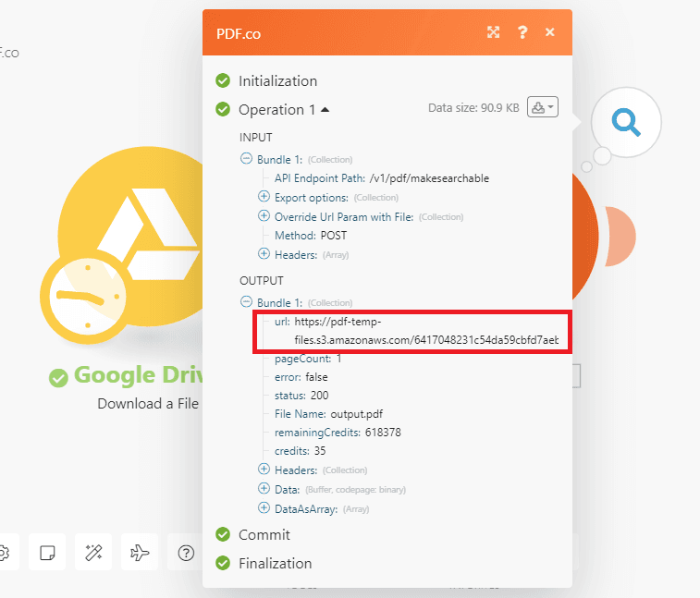Expand the DataAsArray item
Screen dimensions: 700x598
[x=264, y=508]
